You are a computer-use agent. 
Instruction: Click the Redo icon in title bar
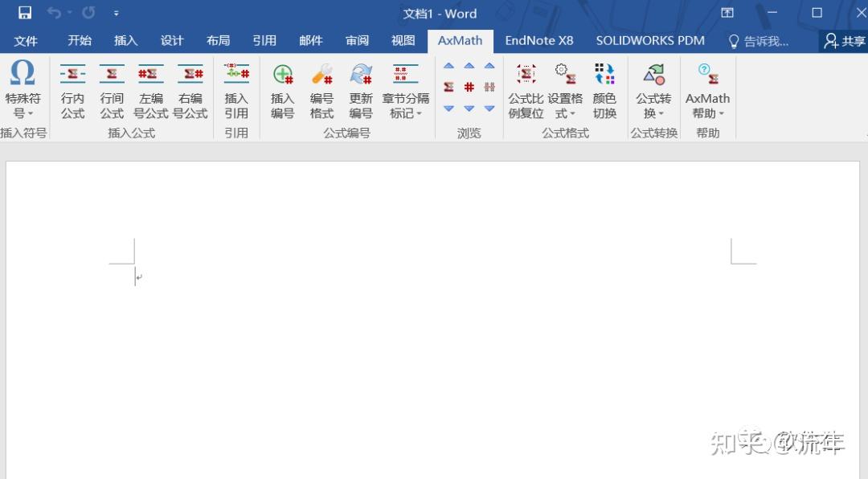click(x=88, y=13)
